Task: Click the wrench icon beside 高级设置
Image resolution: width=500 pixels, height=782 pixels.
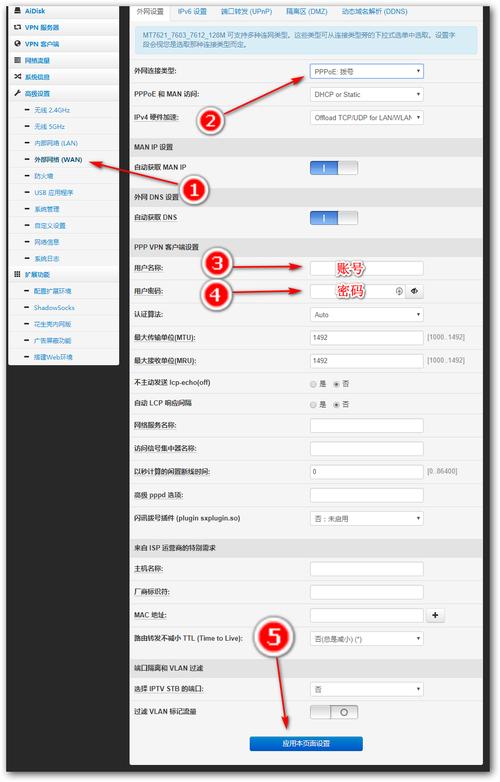Action: point(17,93)
